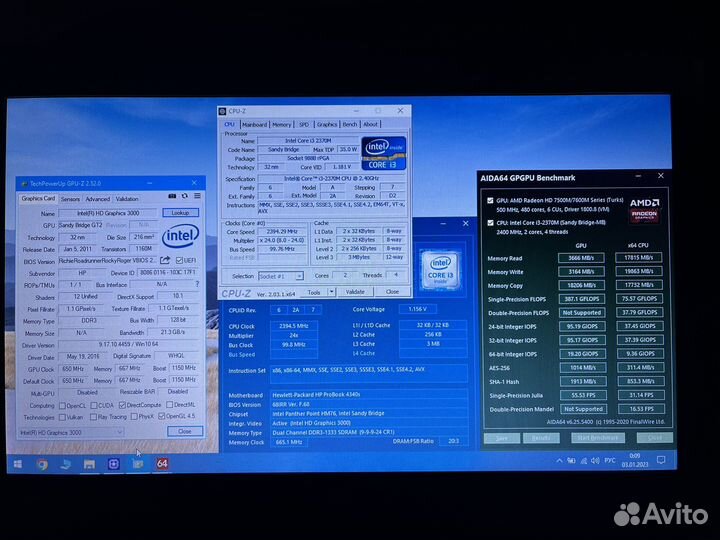Click the BIOS Version field in GPU-Z
Image resolution: width=720 pixels, height=540 pixels.
pos(108,260)
